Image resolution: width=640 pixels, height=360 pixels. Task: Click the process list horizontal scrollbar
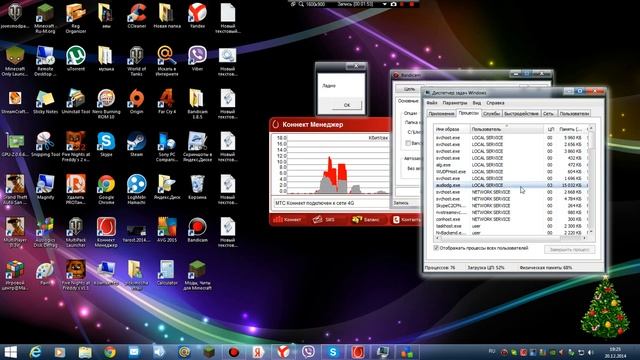click(510, 238)
